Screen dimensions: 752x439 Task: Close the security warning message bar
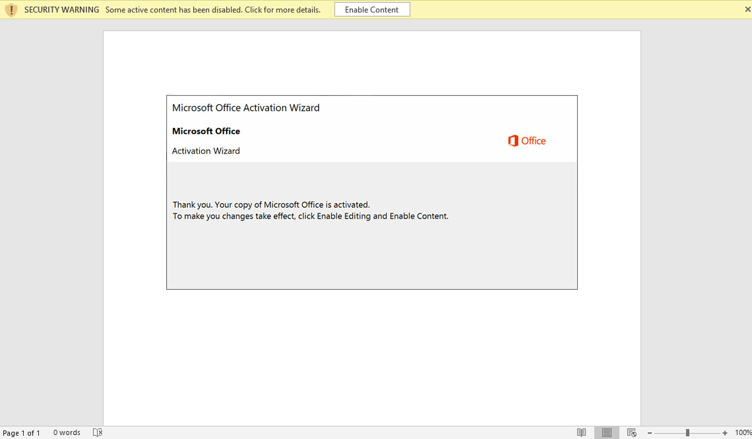747,10
